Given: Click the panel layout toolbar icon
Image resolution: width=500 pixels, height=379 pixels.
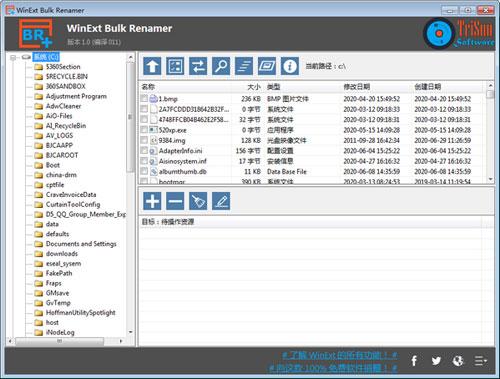Looking at the screenshot, I should [267, 66].
